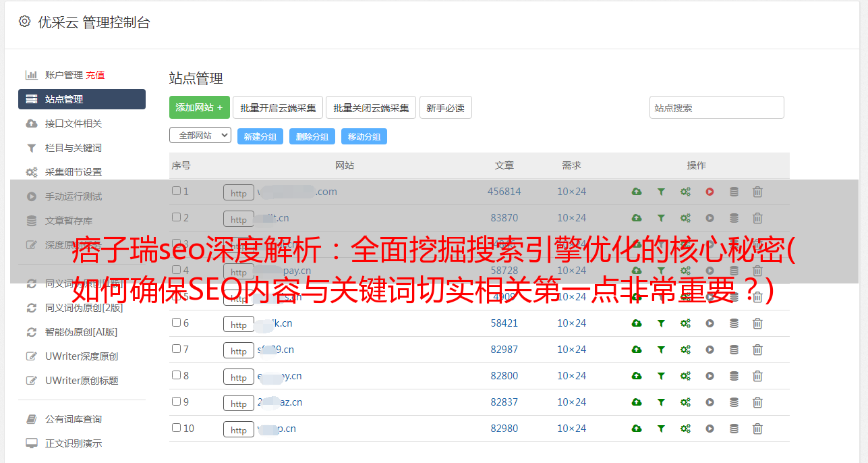Open UWriter原创标题 in the sidebar
This screenshot has width=868, height=463.
(x=82, y=381)
